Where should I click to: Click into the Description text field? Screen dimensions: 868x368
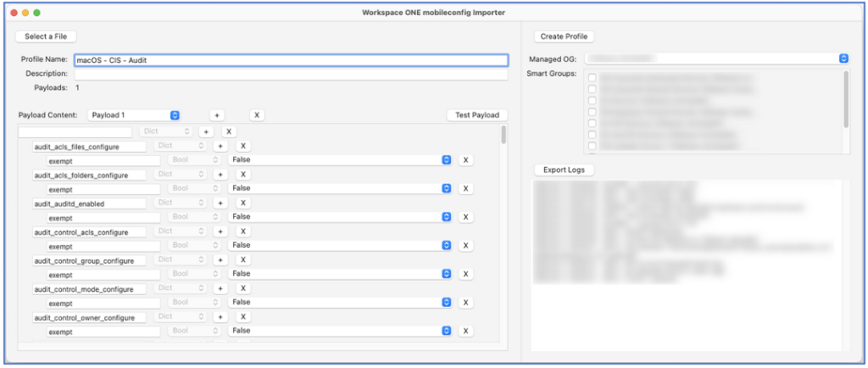click(x=291, y=75)
